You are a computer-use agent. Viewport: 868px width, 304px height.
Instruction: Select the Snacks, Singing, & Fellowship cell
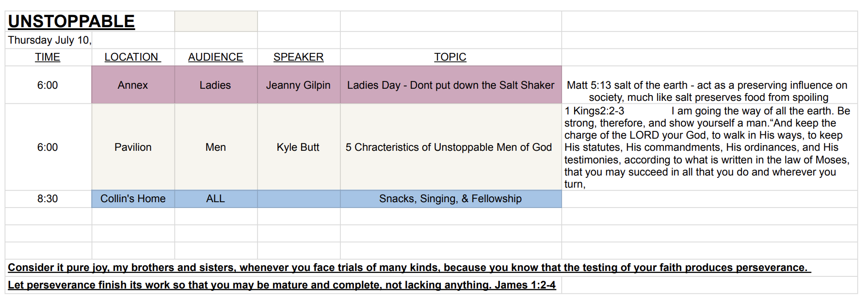tap(450, 199)
